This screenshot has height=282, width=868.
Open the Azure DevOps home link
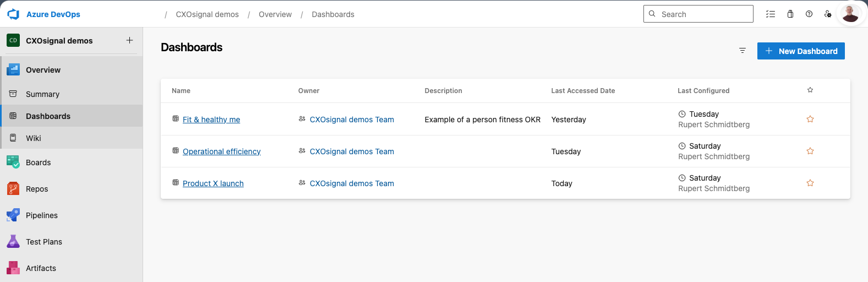pos(53,14)
